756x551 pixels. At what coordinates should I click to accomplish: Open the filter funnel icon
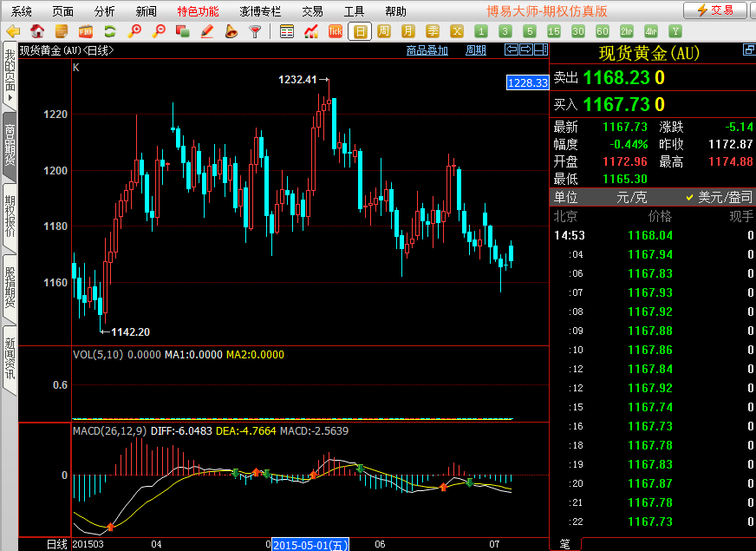point(255,31)
